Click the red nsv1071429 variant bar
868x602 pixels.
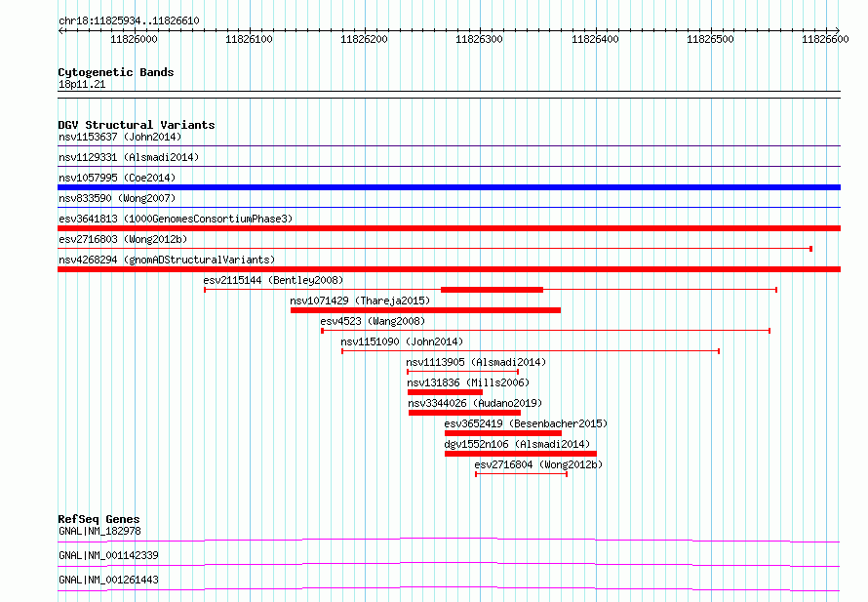tap(425, 310)
